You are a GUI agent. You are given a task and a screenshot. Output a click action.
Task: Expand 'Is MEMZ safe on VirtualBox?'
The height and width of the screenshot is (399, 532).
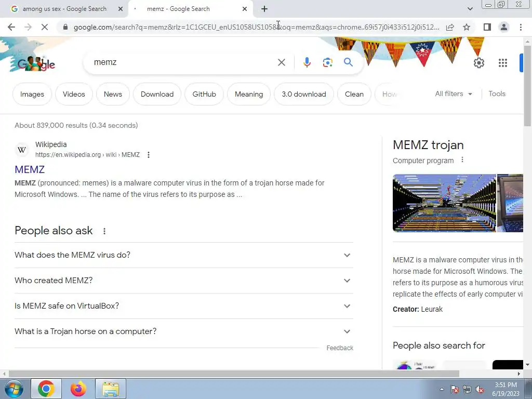click(183, 306)
